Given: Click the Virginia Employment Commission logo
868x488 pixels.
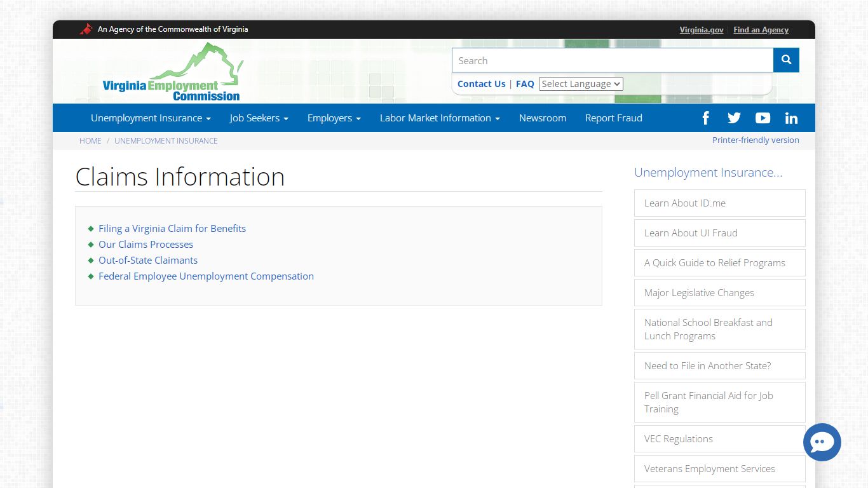Looking at the screenshot, I should click(x=173, y=72).
